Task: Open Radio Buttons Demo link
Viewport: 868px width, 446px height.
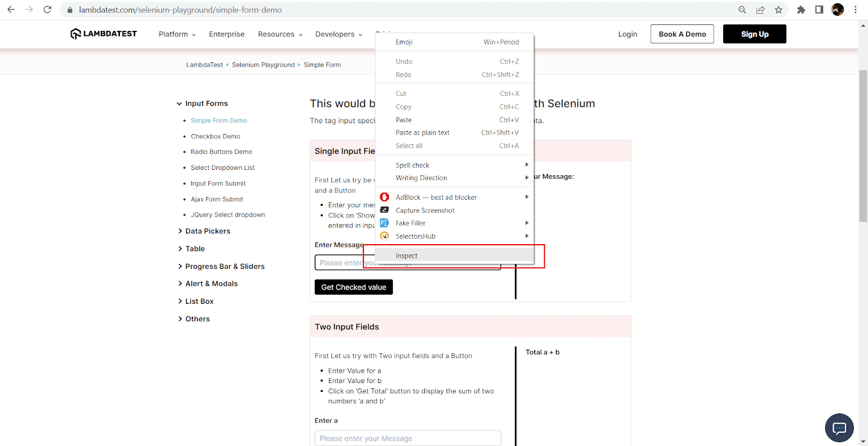Action: [221, 152]
